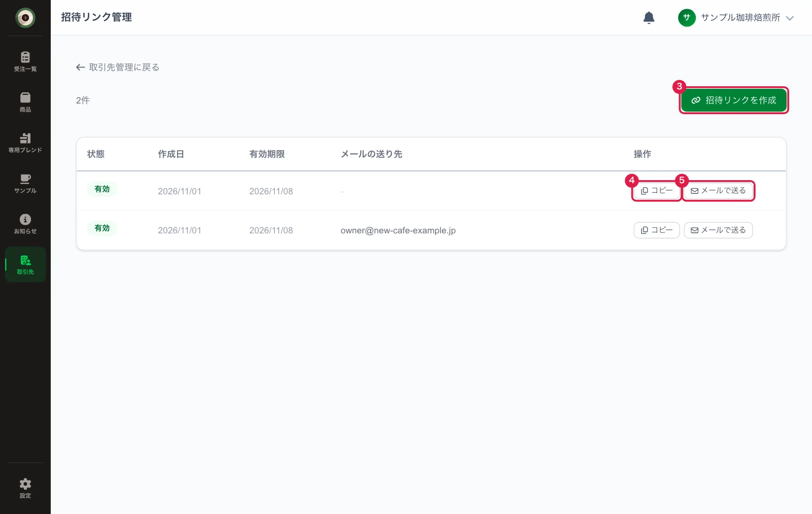Viewport: 812px width, 514px height.
Task: Open the お知らせ notifications page
Action: tap(25, 224)
